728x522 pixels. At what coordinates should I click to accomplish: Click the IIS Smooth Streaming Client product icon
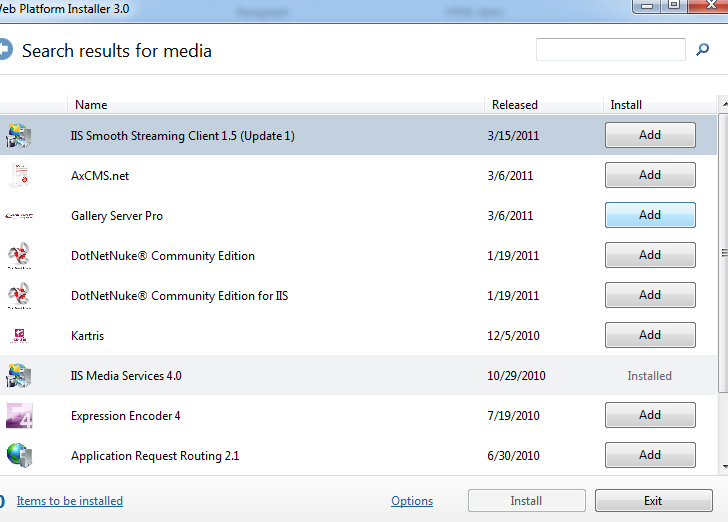tap(19, 136)
